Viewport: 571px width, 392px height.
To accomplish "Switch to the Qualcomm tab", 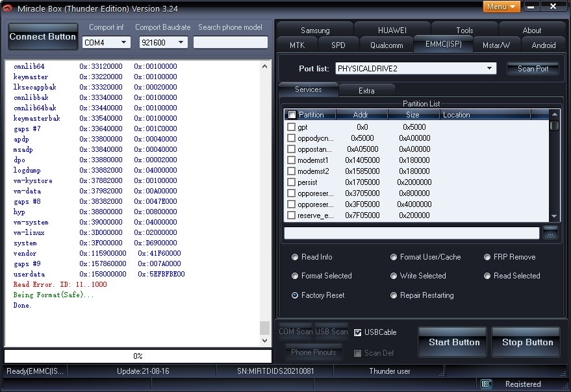I will pyautogui.click(x=387, y=45).
